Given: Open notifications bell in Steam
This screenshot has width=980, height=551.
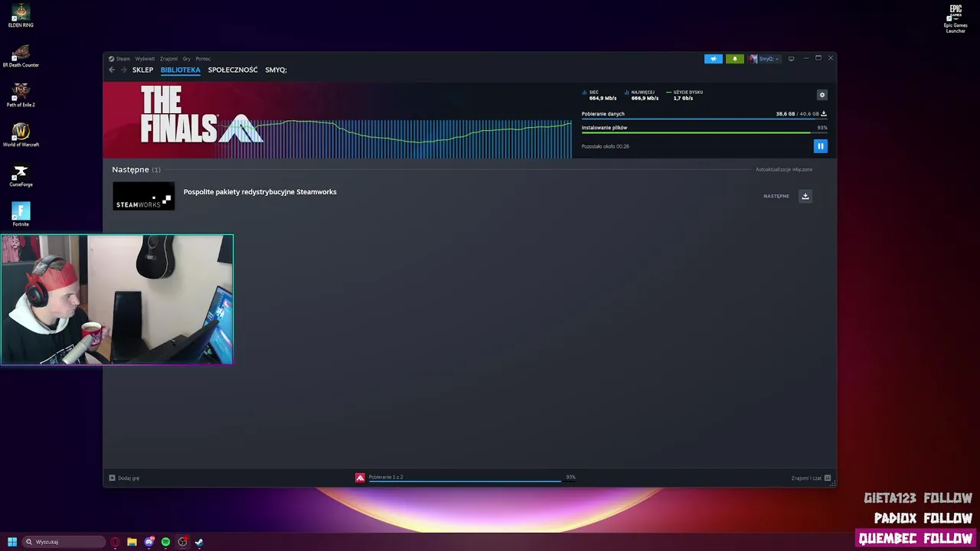Looking at the screenshot, I should tap(735, 59).
